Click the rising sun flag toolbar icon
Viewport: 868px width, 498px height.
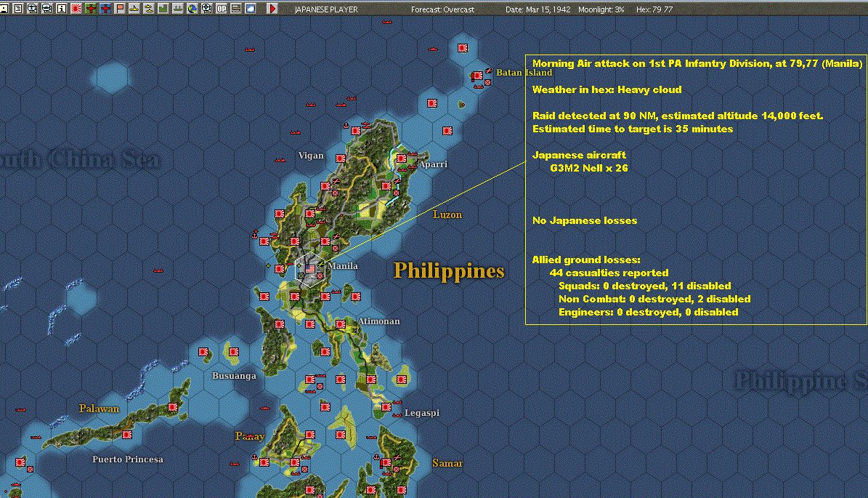tap(76, 8)
